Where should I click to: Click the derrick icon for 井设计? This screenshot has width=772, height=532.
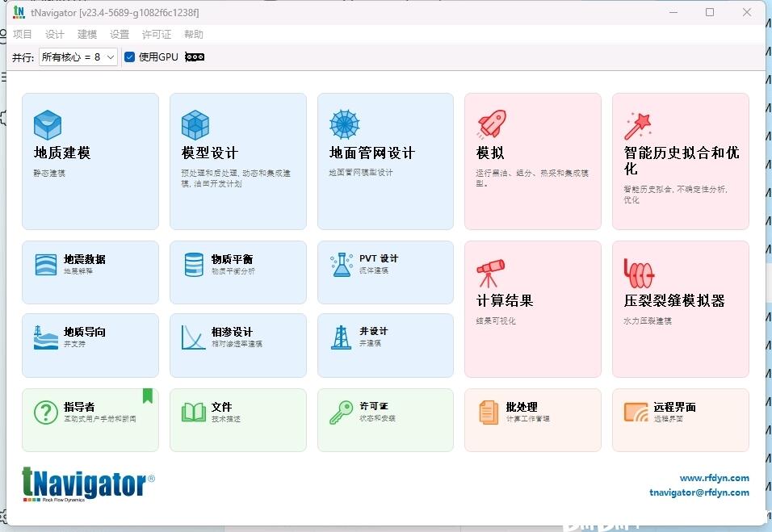(x=342, y=337)
